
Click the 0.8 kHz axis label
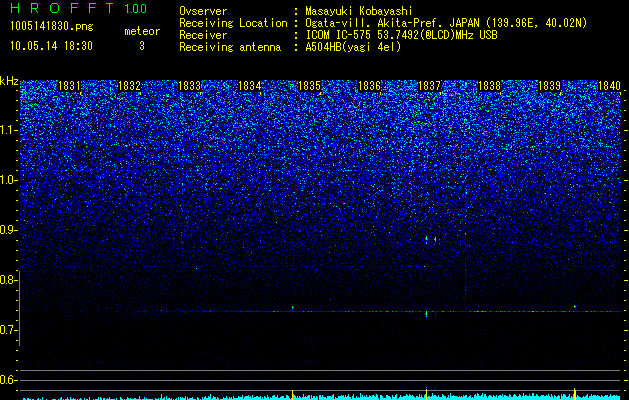[8, 280]
